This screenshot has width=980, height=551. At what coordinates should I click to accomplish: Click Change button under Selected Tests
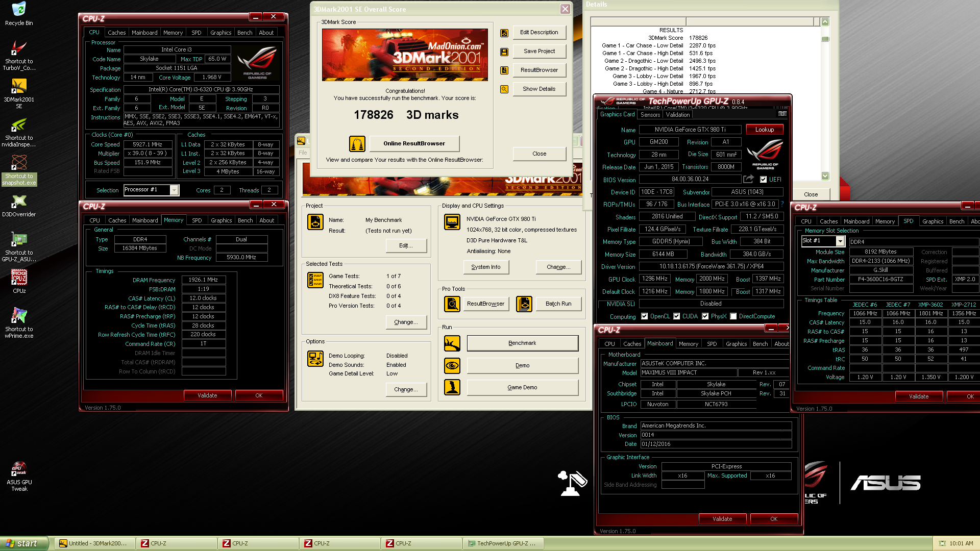tap(406, 322)
